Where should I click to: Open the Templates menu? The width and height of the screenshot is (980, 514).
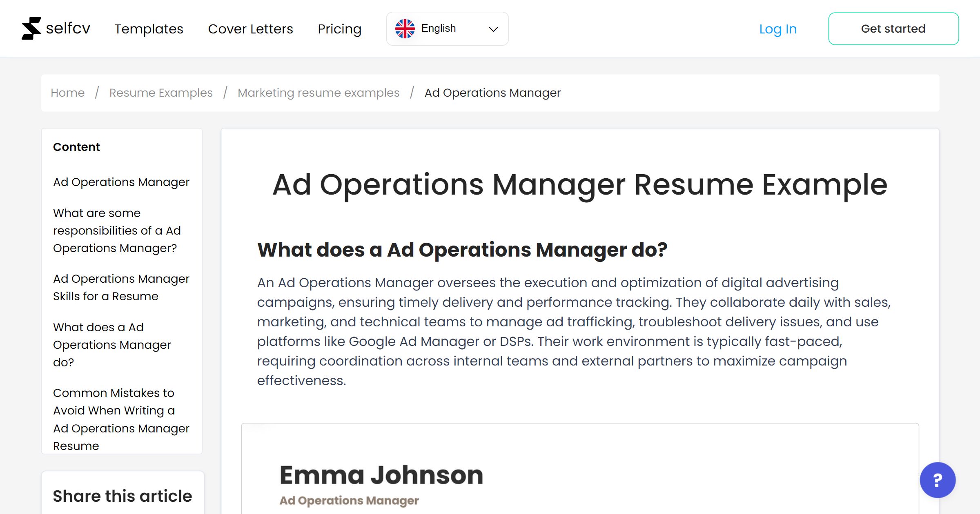click(x=149, y=29)
